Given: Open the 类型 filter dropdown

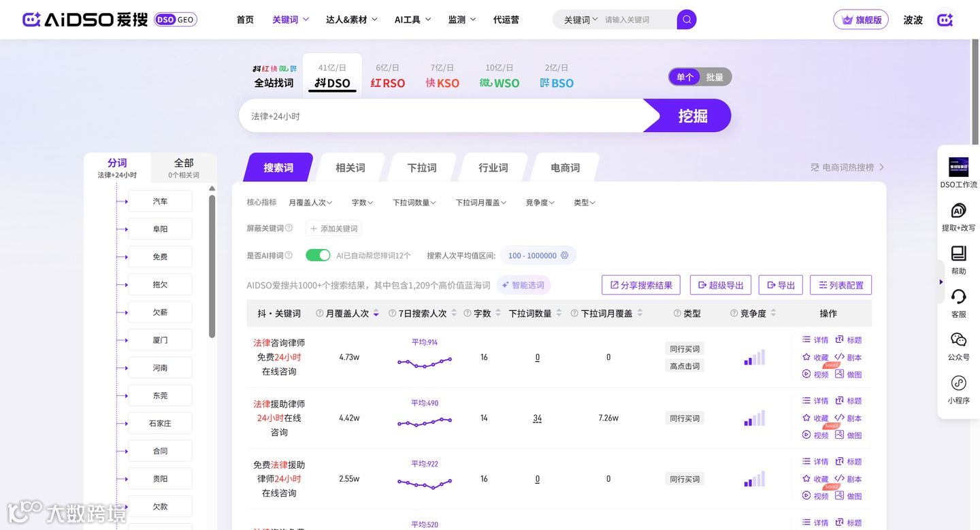Looking at the screenshot, I should point(585,202).
